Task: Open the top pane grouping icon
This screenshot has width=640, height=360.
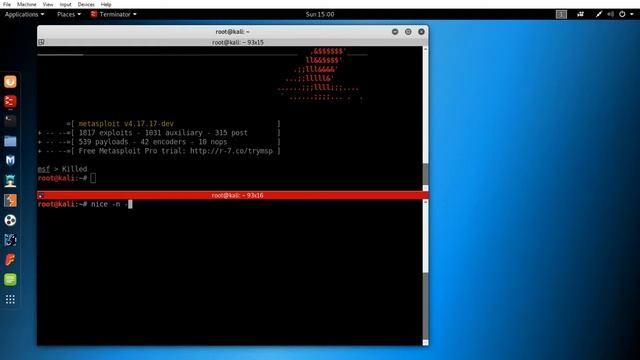Action: (41, 42)
